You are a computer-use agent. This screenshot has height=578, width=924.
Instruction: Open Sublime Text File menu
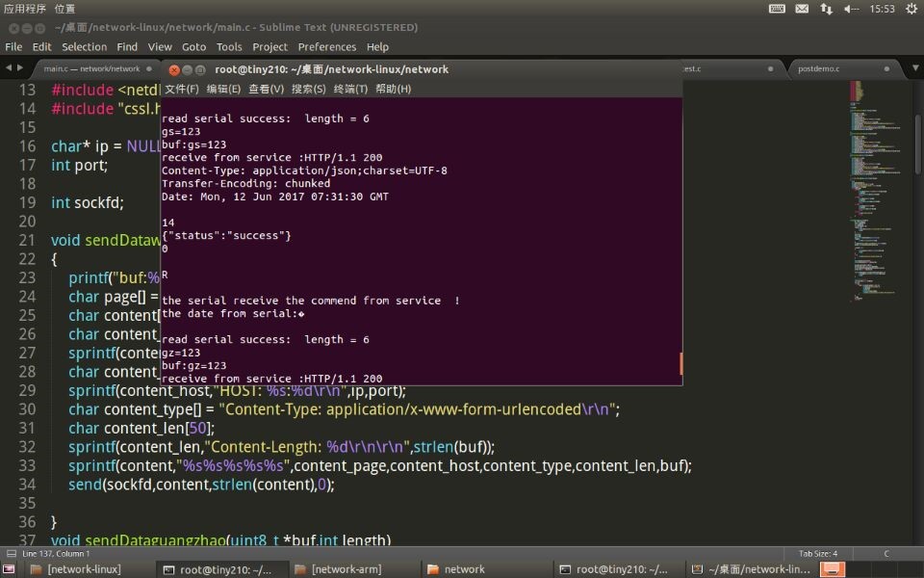(13, 46)
